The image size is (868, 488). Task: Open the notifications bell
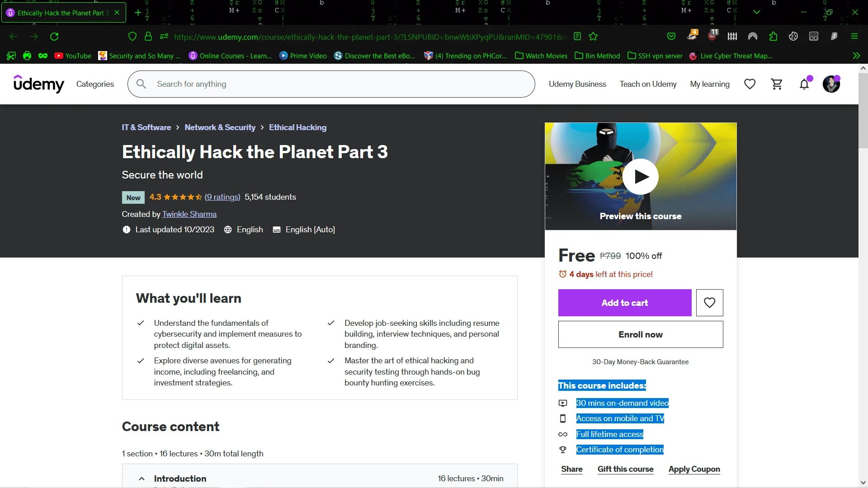click(x=804, y=84)
